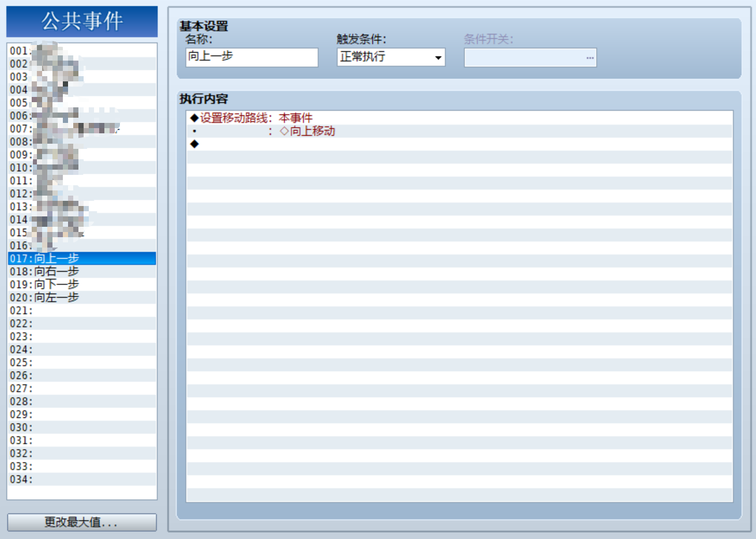This screenshot has height=539, width=756.
Task: Select common event slot 001
Action: click(82, 51)
